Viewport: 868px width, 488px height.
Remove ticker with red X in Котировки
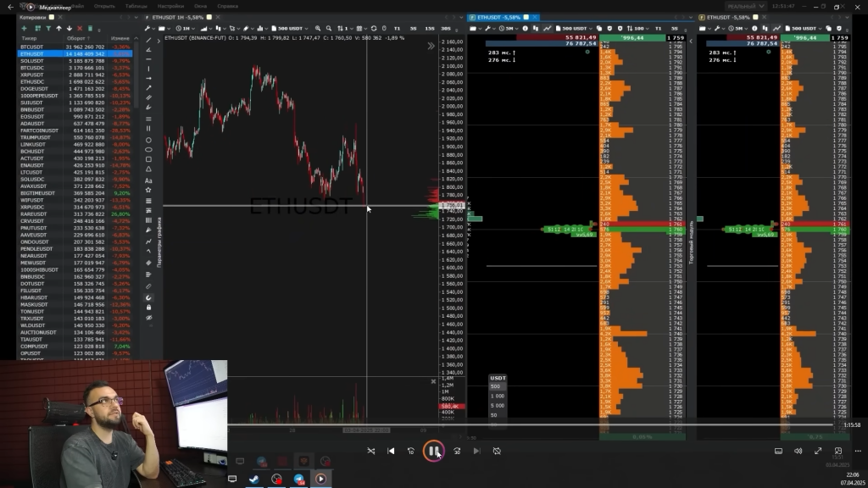80,28
